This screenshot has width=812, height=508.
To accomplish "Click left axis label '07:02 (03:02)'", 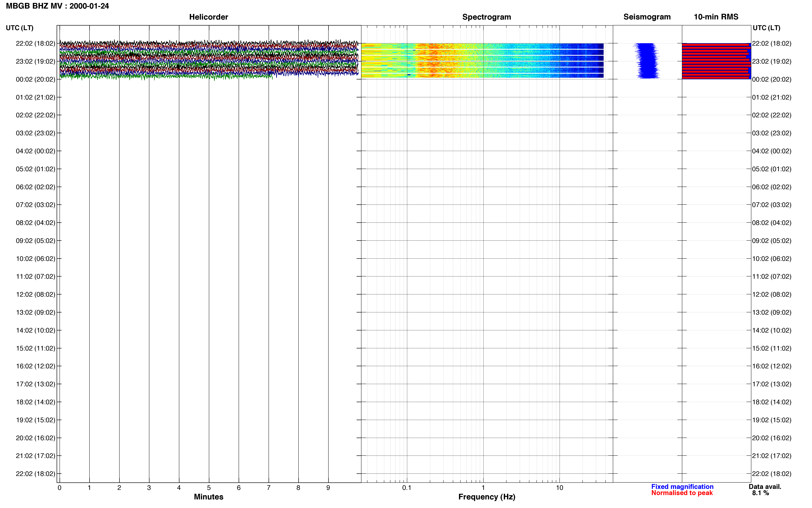I will (35, 205).
